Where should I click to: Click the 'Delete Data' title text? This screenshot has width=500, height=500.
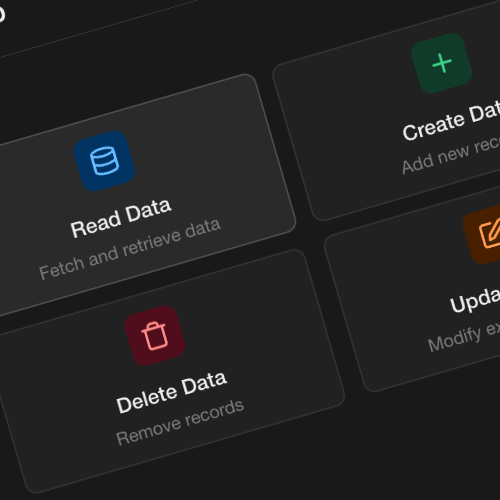pos(172,392)
